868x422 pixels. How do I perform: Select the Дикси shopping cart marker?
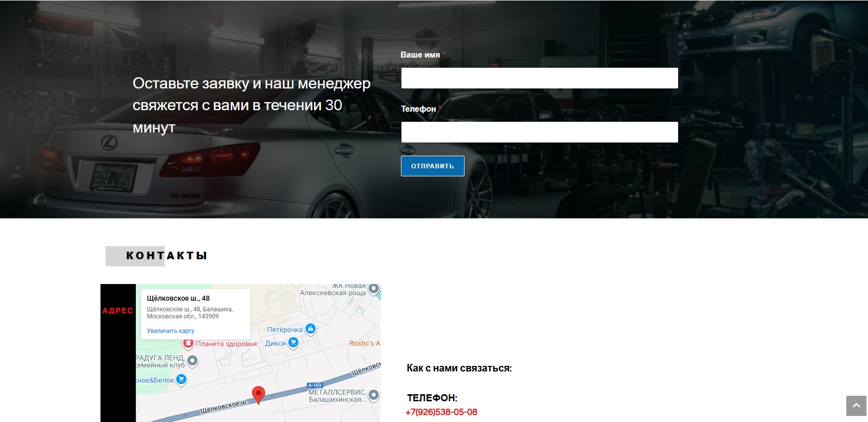click(293, 343)
